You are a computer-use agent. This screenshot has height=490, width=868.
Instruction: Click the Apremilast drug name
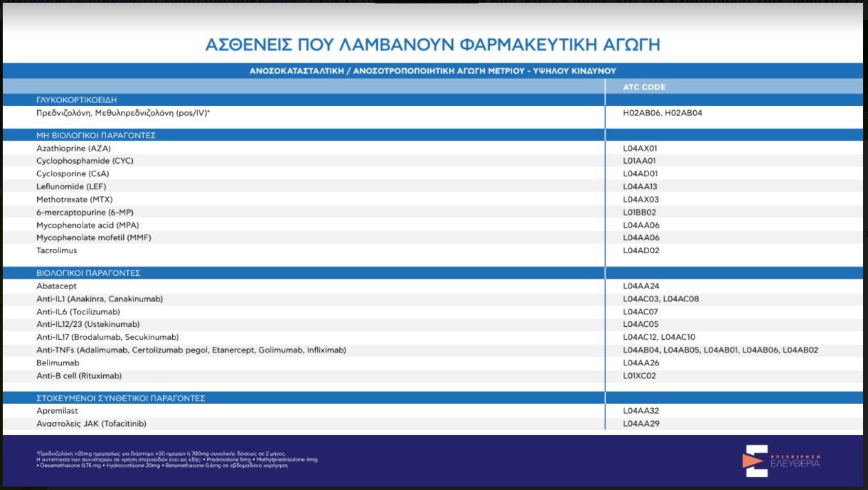coord(57,411)
